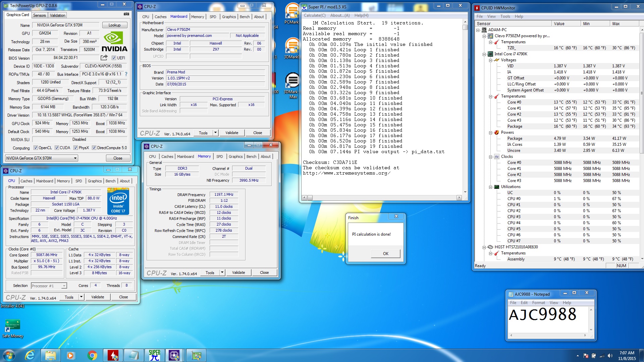Open the NVIDIA GeForce GTX 970M dropdown

pos(75,158)
